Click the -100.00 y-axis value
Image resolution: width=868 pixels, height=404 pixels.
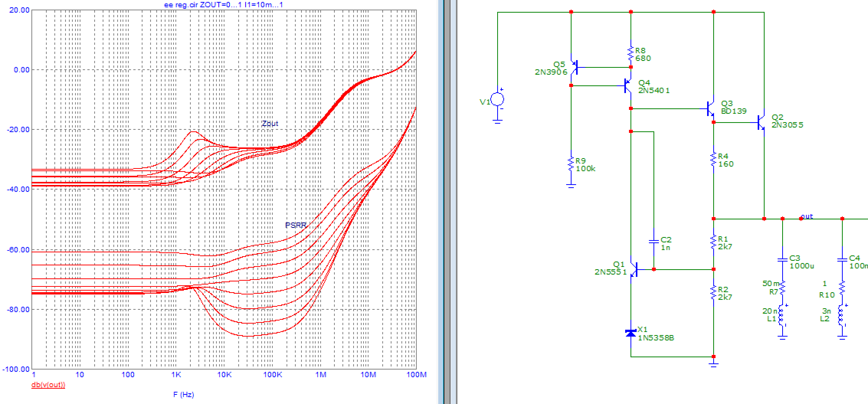point(16,369)
